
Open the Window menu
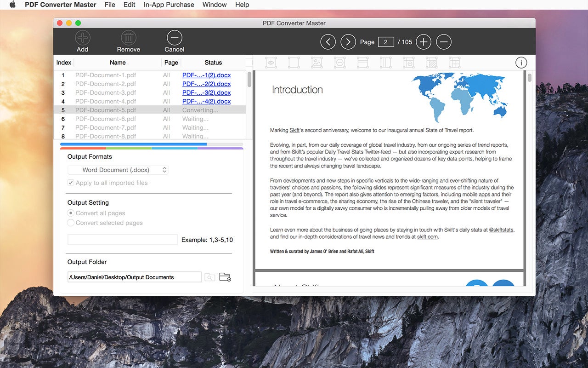[215, 5]
